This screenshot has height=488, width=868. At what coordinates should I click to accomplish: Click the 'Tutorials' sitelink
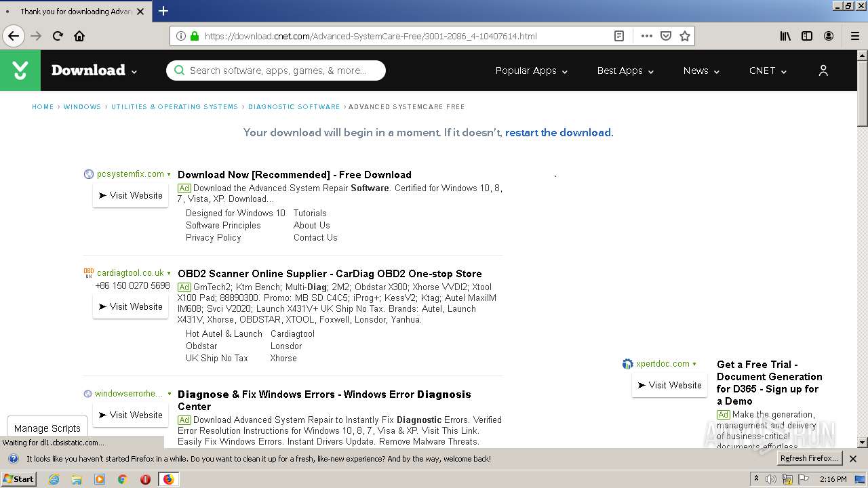pyautogui.click(x=310, y=213)
